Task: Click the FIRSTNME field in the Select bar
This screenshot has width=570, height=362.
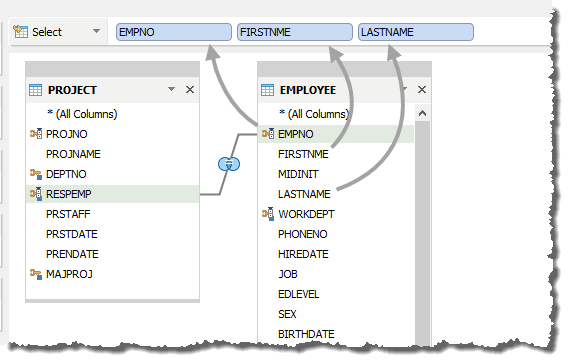Action: [295, 32]
